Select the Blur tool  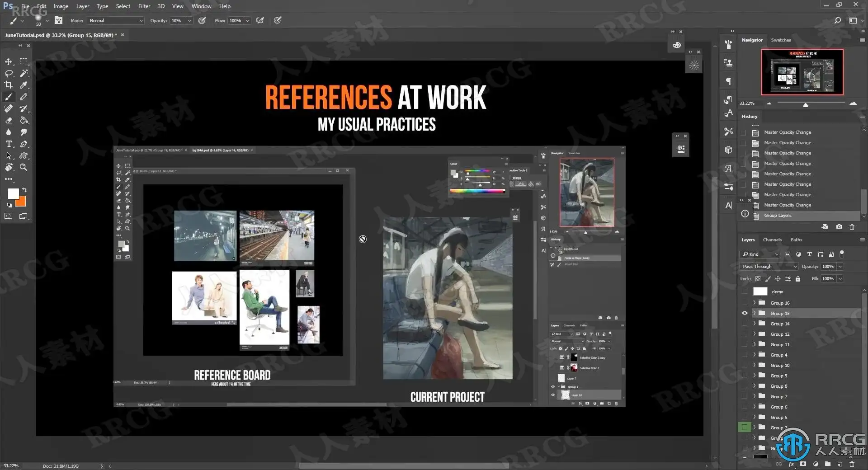click(x=9, y=132)
